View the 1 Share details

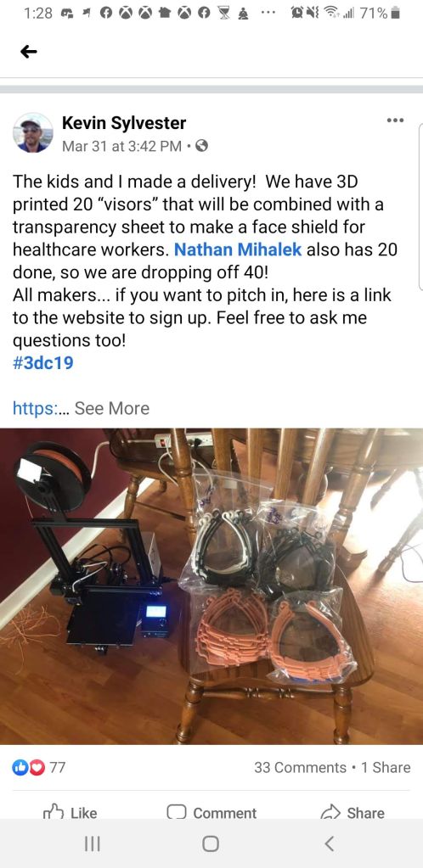[x=386, y=767]
